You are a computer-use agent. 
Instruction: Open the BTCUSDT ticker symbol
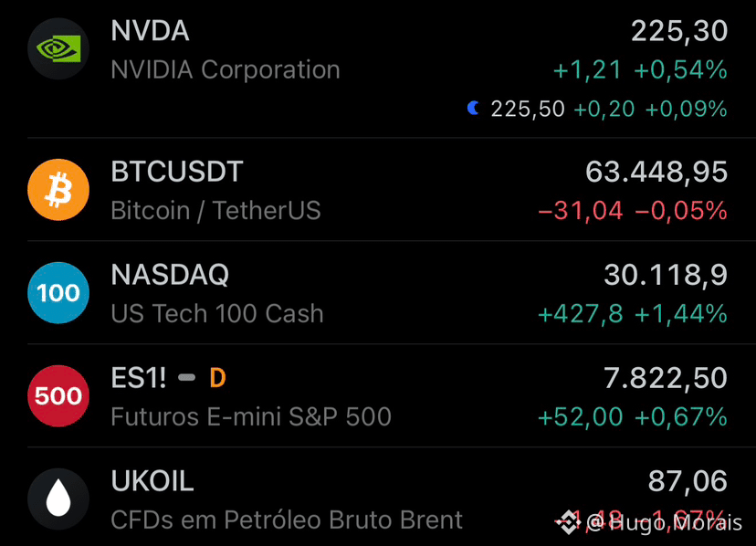(177, 172)
